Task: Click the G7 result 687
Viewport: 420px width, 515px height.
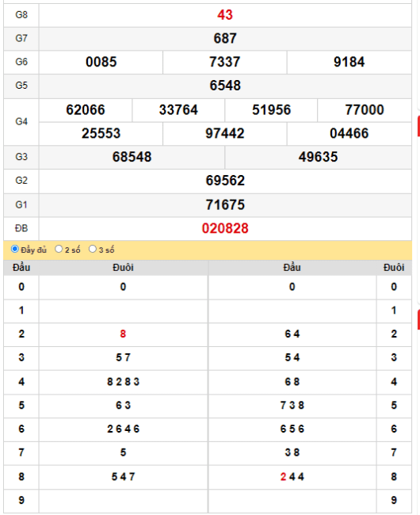Action: pyautogui.click(x=225, y=39)
